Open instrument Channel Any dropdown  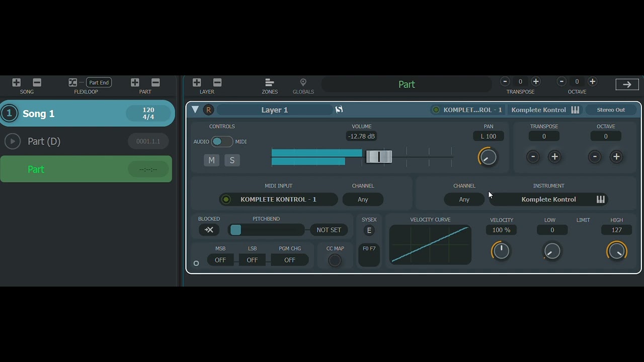[464, 200]
